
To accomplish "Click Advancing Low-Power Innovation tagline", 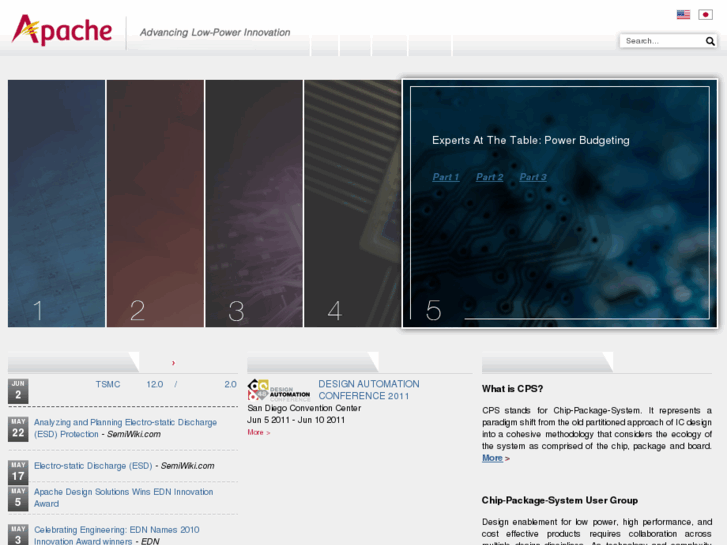I will 215,32.
